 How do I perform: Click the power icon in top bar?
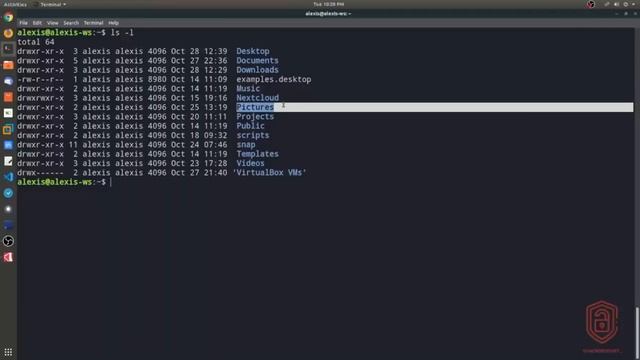click(x=626, y=4)
